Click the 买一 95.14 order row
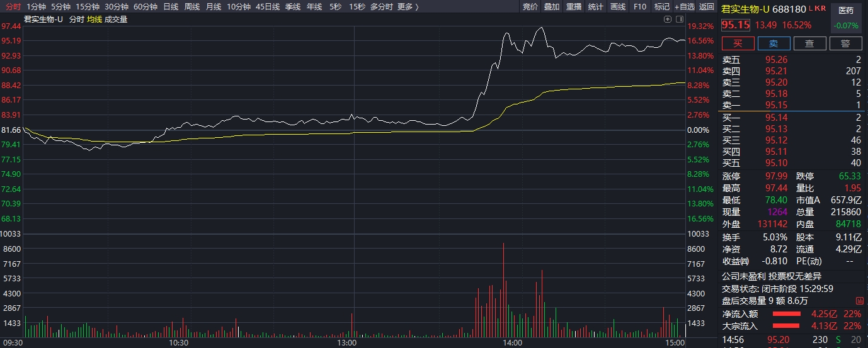Screen dimensions: 868x348 792,118
